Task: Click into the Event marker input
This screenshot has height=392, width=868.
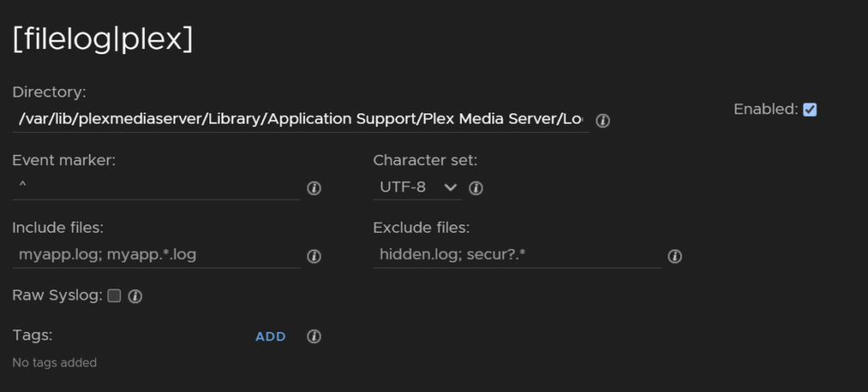Action: pos(156,188)
